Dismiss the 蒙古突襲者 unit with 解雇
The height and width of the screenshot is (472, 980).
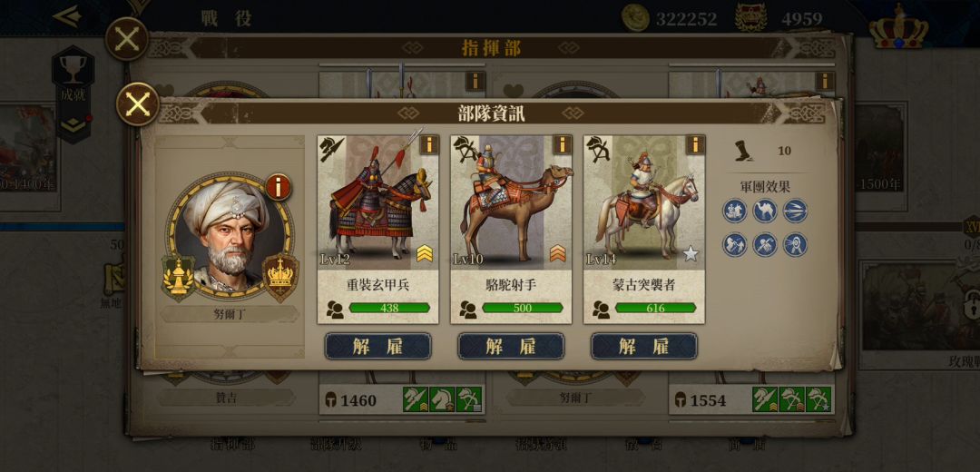(644, 347)
